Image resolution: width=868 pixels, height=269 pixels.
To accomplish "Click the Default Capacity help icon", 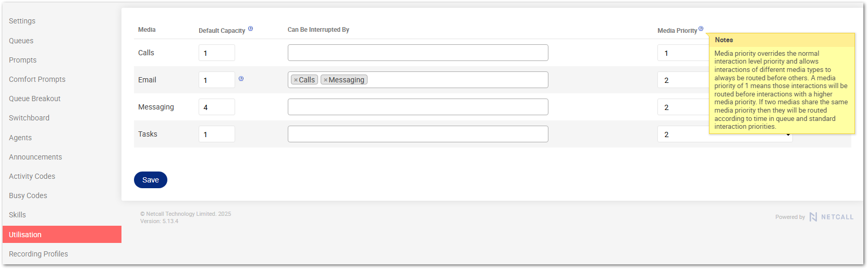I will click(x=250, y=29).
